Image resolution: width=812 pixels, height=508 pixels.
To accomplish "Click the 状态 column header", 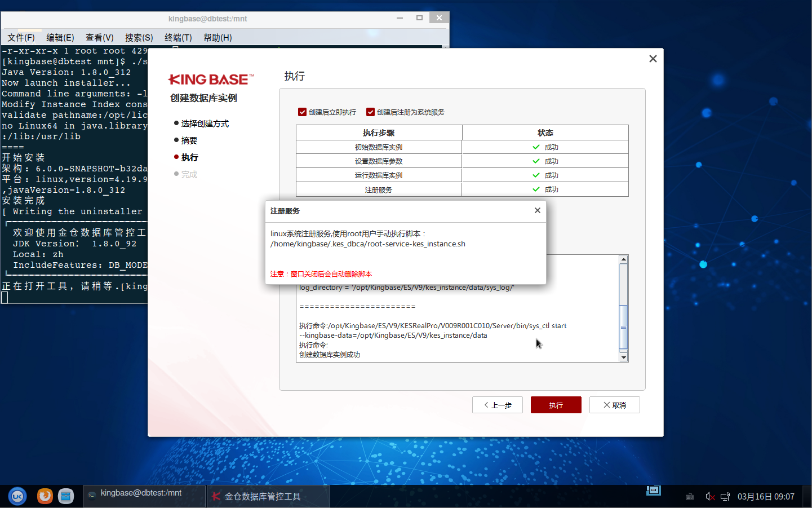I will (x=545, y=133).
